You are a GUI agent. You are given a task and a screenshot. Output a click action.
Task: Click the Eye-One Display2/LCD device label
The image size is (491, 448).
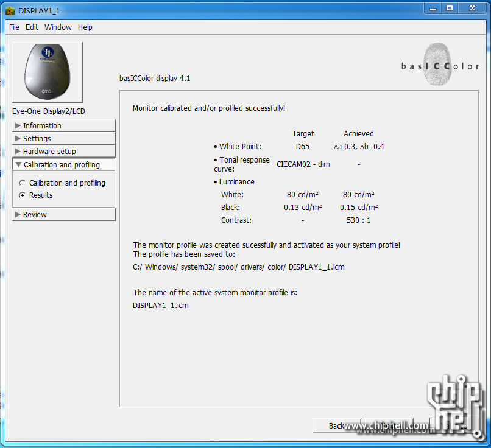(49, 111)
